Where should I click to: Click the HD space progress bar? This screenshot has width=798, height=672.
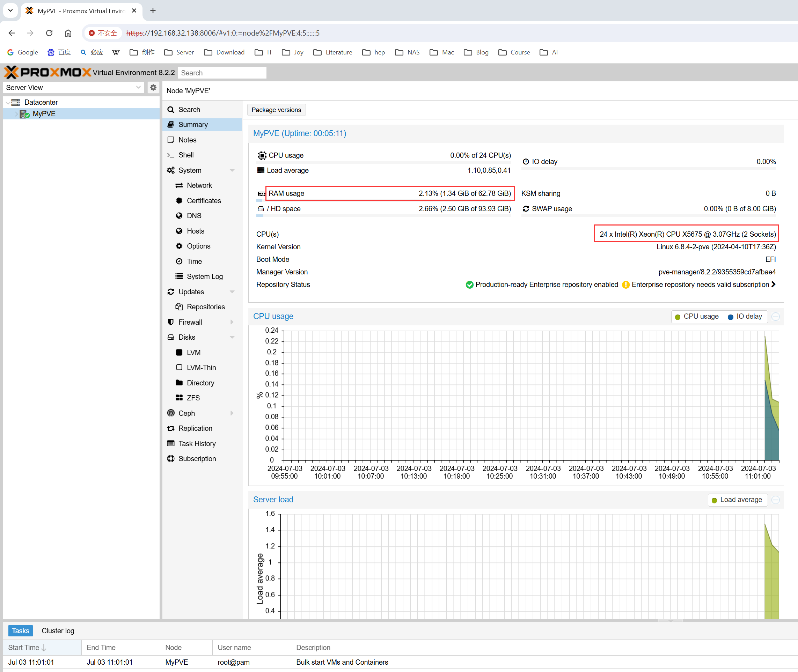point(384,216)
